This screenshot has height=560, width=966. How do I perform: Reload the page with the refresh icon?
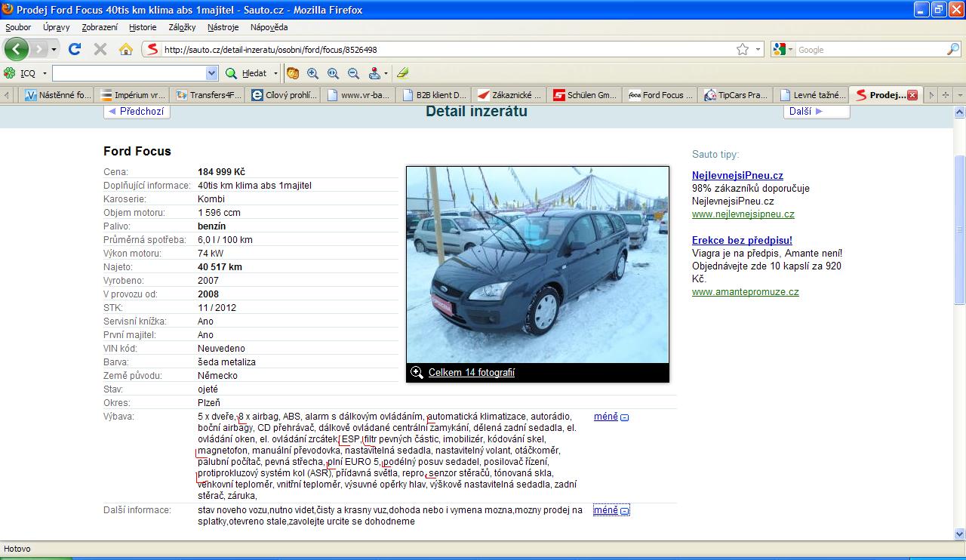click(74, 49)
